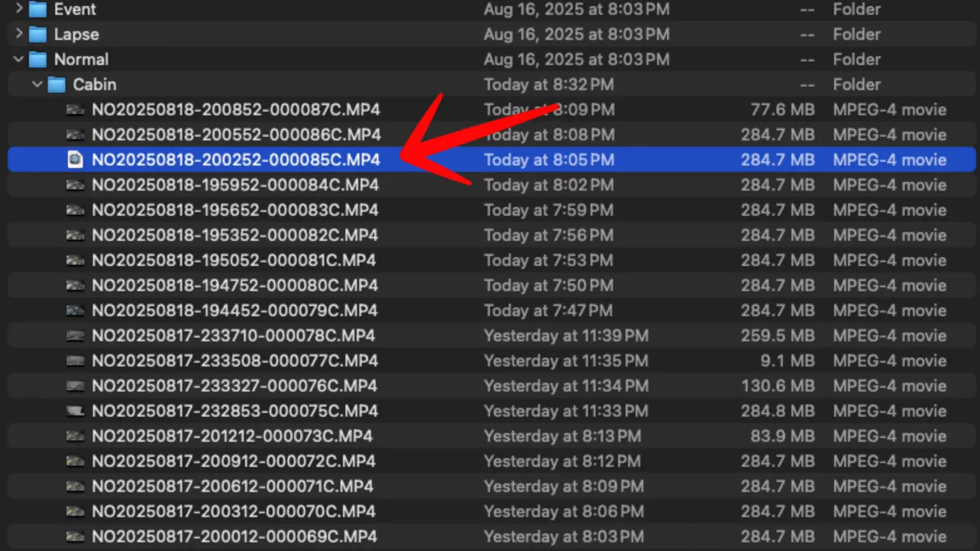Select file name NO20250818-194752-000080C.MP4
Viewport: 980px width, 551px height.
click(235, 285)
